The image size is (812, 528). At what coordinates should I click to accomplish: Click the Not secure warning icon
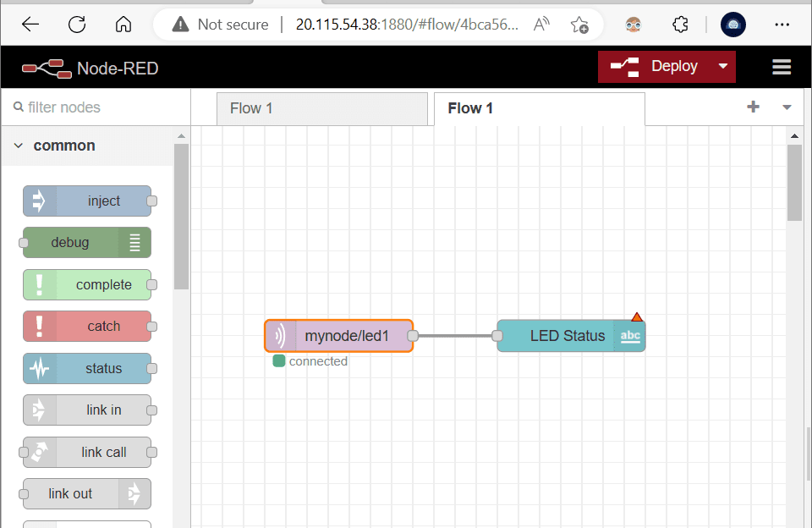(180, 25)
